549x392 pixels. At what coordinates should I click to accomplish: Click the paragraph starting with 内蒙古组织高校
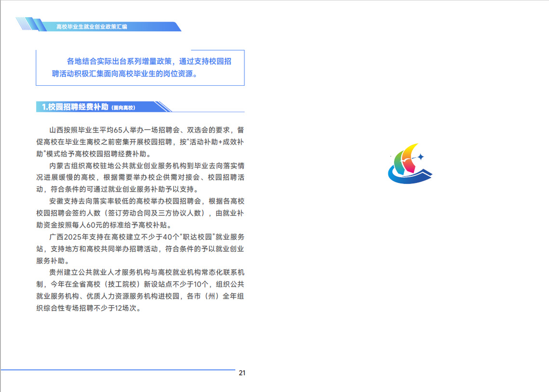point(140,177)
